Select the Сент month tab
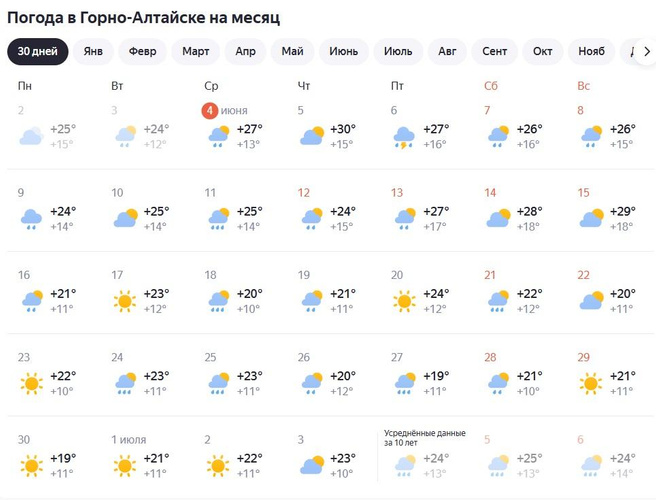 pyautogui.click(x=495, y=51)
